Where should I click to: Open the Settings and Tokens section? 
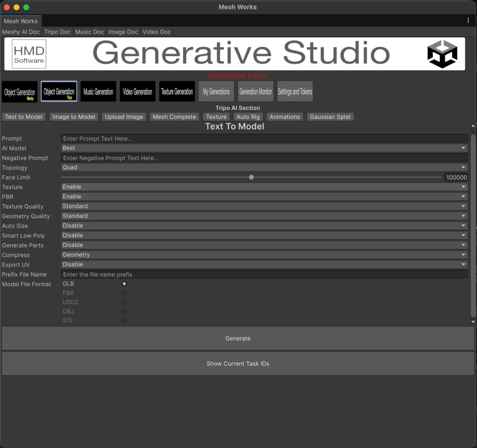pos(295,92)
